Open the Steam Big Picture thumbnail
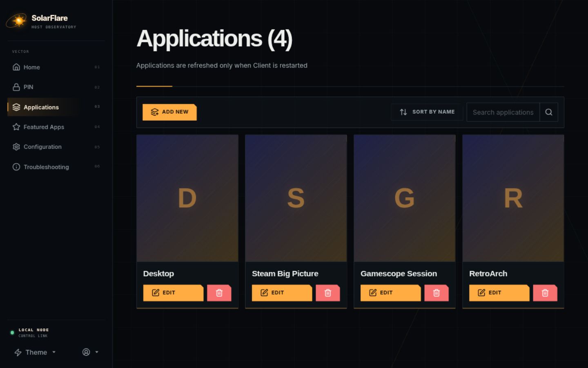The image size is (588, 368). click(296, 198)
